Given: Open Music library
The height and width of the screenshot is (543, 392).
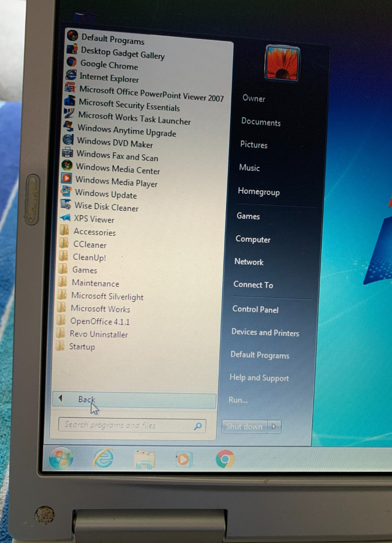Looking at the screenshot, I should click(x=249, y=168).
